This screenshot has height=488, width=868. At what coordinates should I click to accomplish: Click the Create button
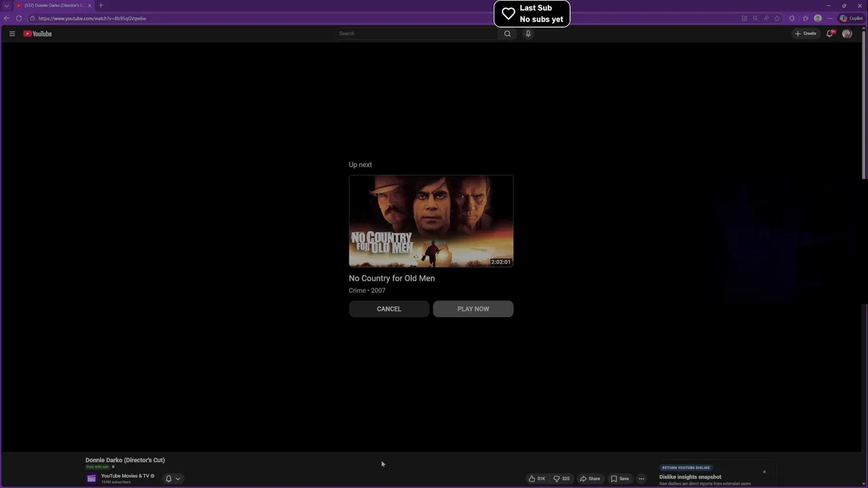(x=806, y=33)
